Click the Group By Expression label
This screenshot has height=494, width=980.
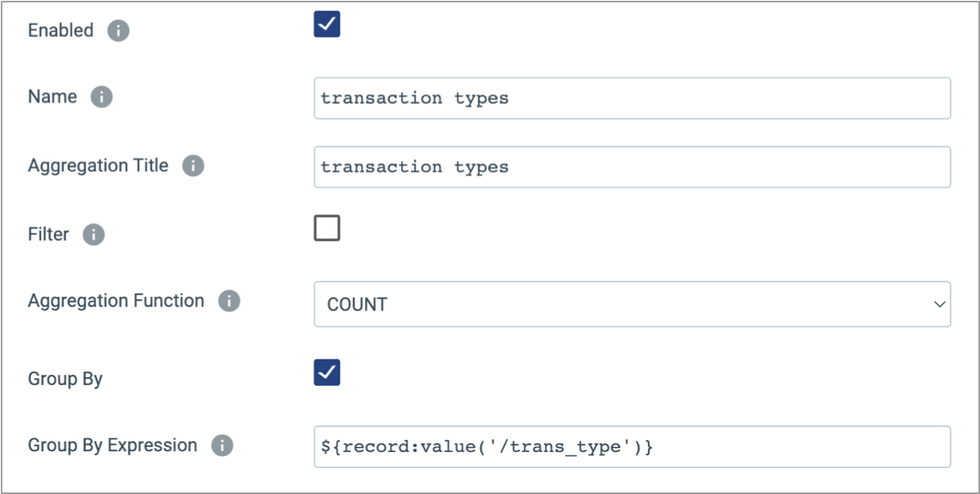point(112,445)
